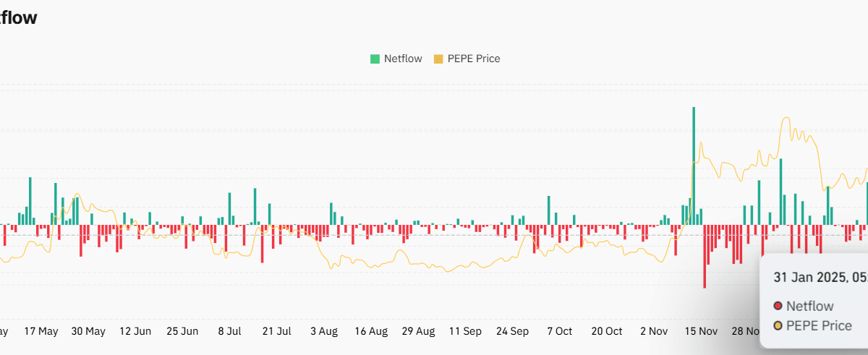Screen dimensions: 868x355
Task: Click the 30 May axis label
Action: point(88,331)
